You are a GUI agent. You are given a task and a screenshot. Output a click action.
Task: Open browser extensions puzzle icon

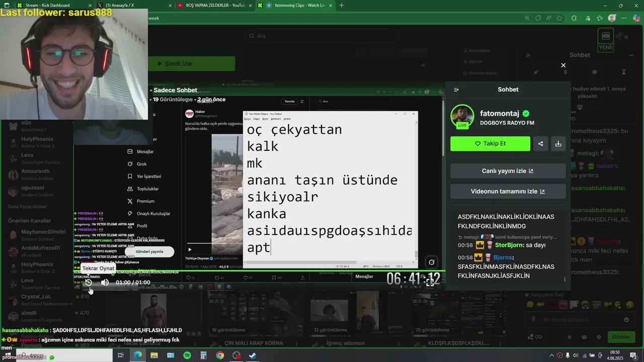(x=574, y=18)
